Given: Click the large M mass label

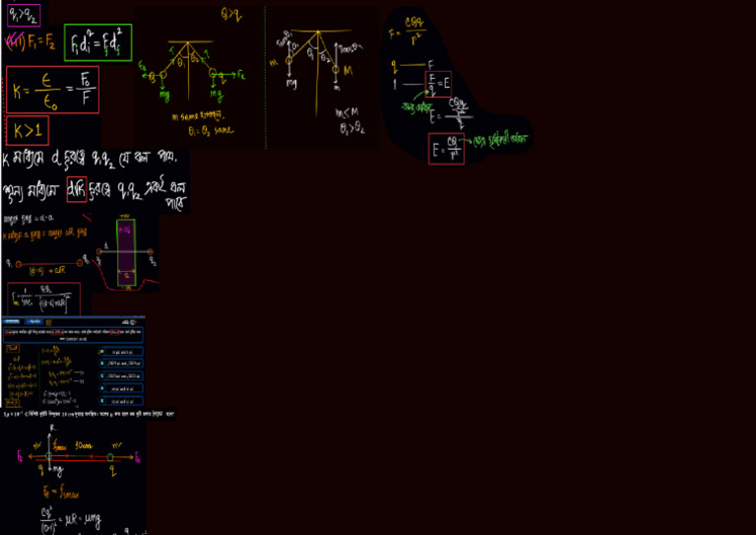Looking at the screenshot, I should point(348,71).
